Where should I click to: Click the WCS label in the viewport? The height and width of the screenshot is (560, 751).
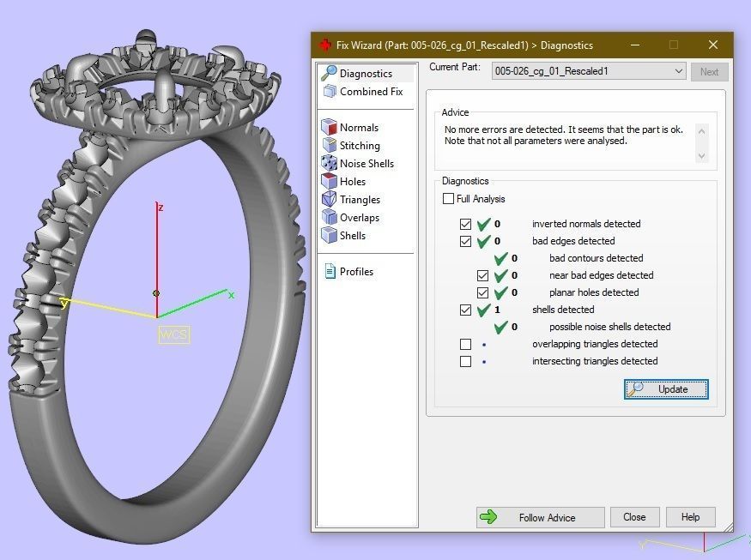click(173, 334)
